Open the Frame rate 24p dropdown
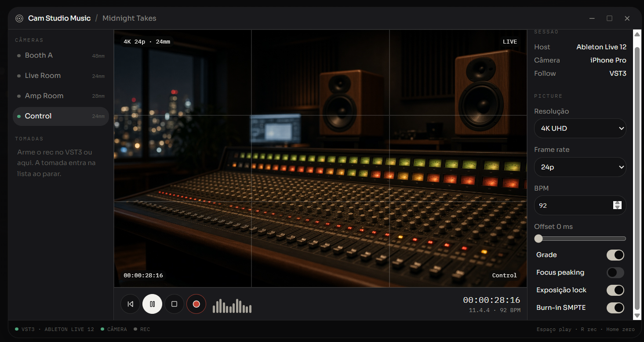This screenshot has width=644, height=342. point(580,167)
